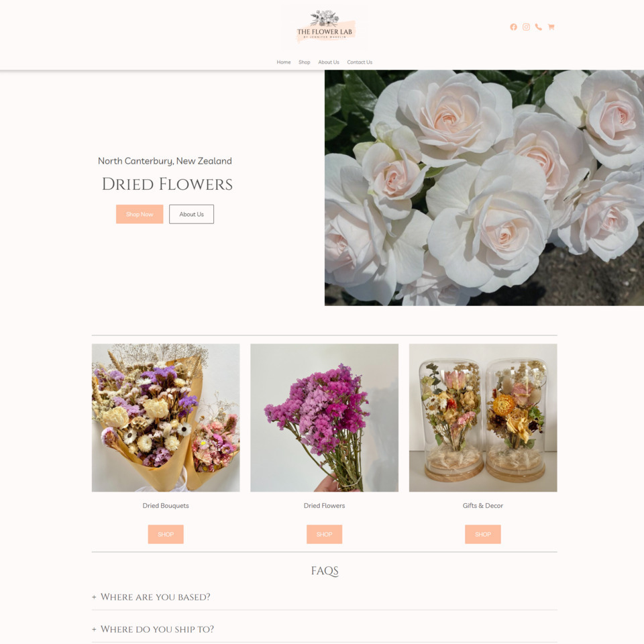Open the Shop menu item
The image size is (644, 644).
click(305, 62)
